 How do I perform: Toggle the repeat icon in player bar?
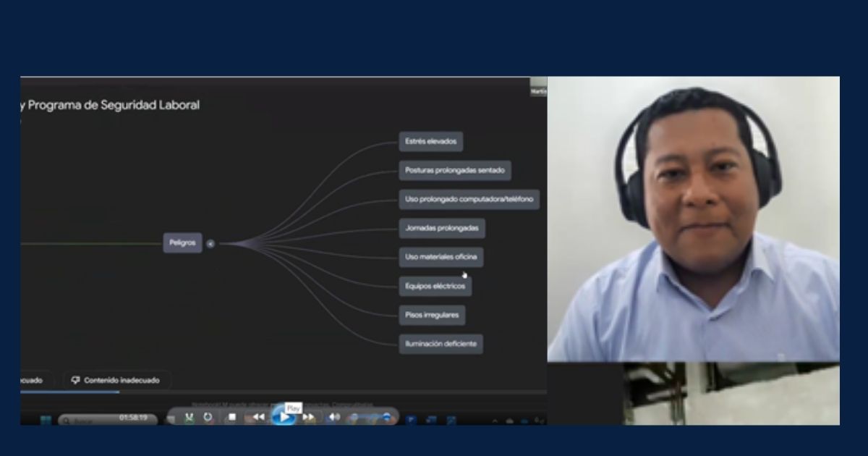208,417
